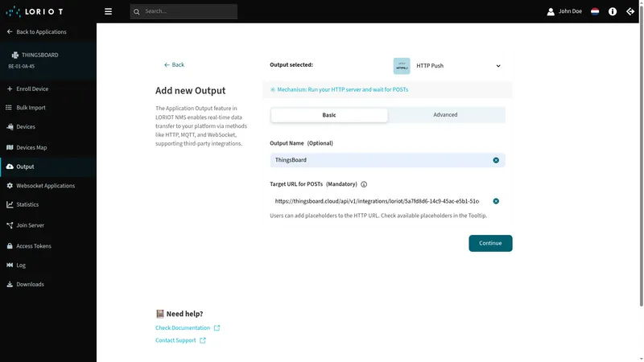Clear the Target URL field
Viewport: 644px width, 362px height.
(x=496, y=201)
